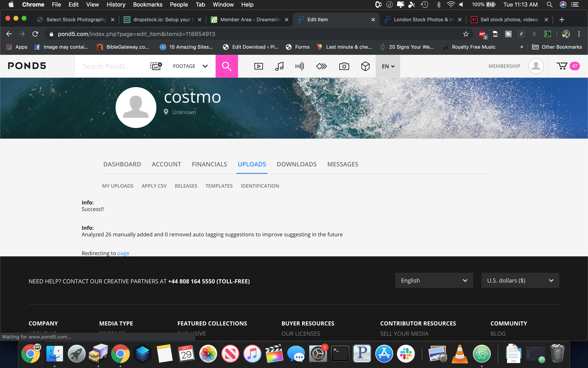
Task: Open IDENTIFICATION sub-tab
Action: 260,186
